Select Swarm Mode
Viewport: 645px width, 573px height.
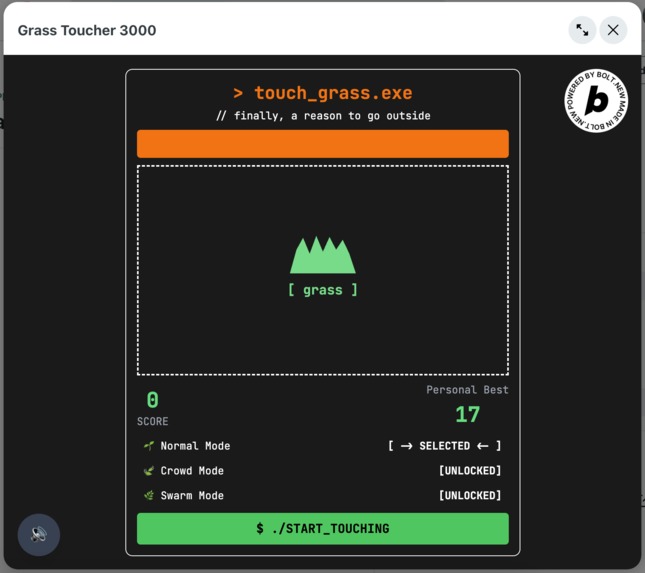pyautogui.click(x=322, y=495)
